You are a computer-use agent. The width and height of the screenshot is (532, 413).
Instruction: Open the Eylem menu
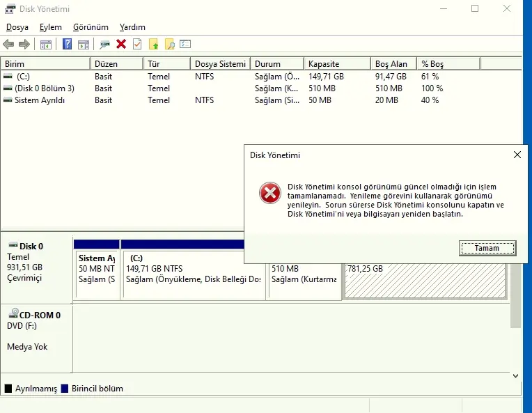point(51,27)
